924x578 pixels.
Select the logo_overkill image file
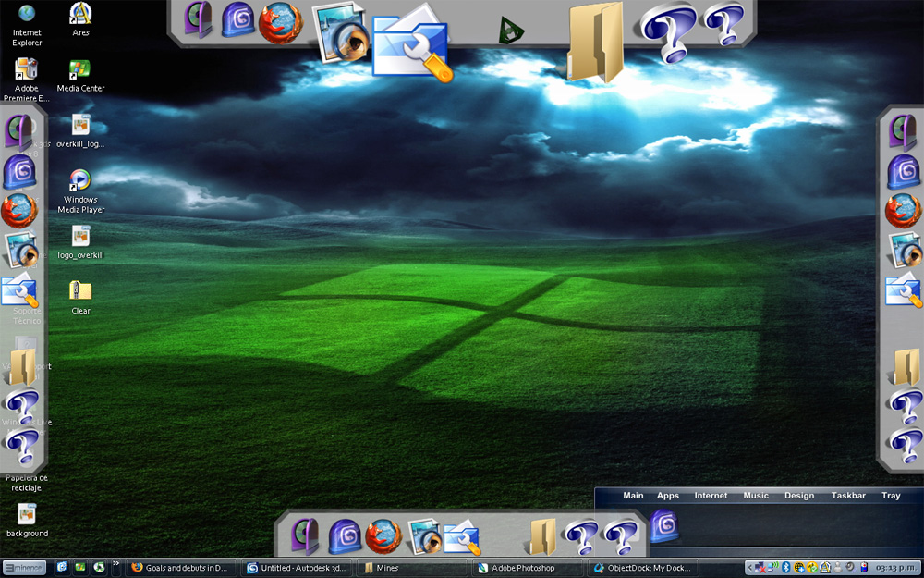[80, 242]
